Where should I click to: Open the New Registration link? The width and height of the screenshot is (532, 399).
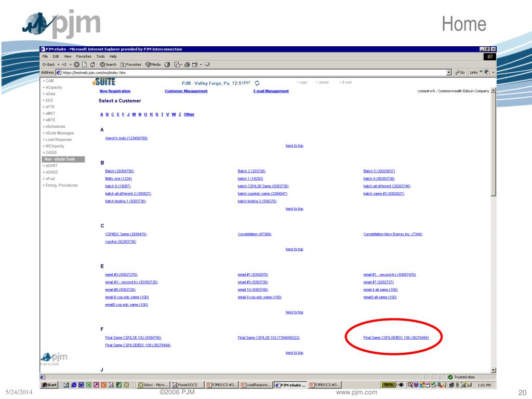pos(115,91)
